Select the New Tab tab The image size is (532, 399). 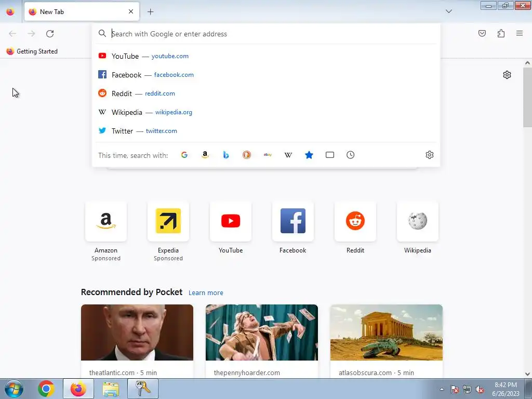[x=82, y=11]
